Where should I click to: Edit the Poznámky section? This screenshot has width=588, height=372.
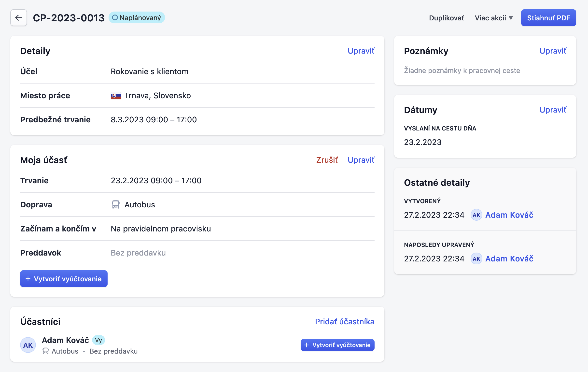pos(553,51)
